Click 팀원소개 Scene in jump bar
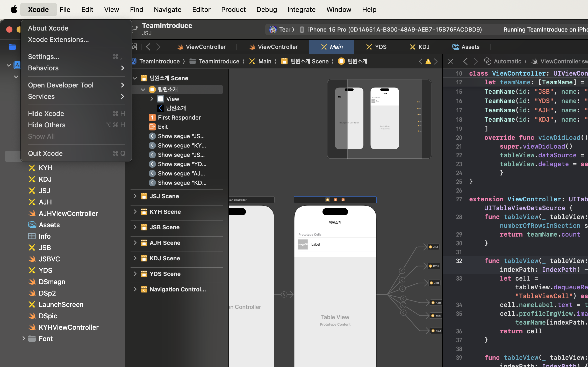The width and height of the screenshot is (588, 367). (305, 61)
